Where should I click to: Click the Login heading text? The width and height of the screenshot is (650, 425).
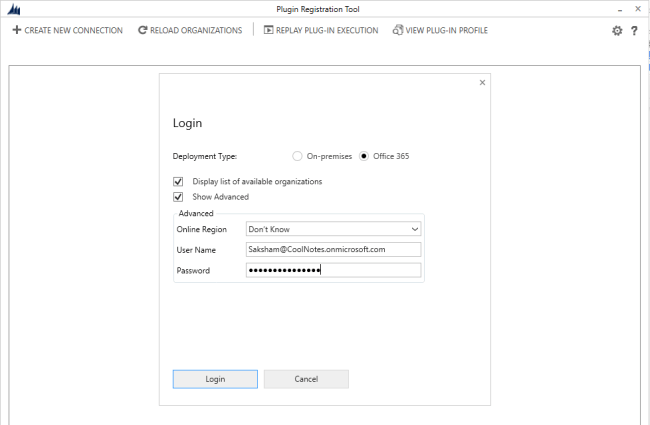coord(187,123)
